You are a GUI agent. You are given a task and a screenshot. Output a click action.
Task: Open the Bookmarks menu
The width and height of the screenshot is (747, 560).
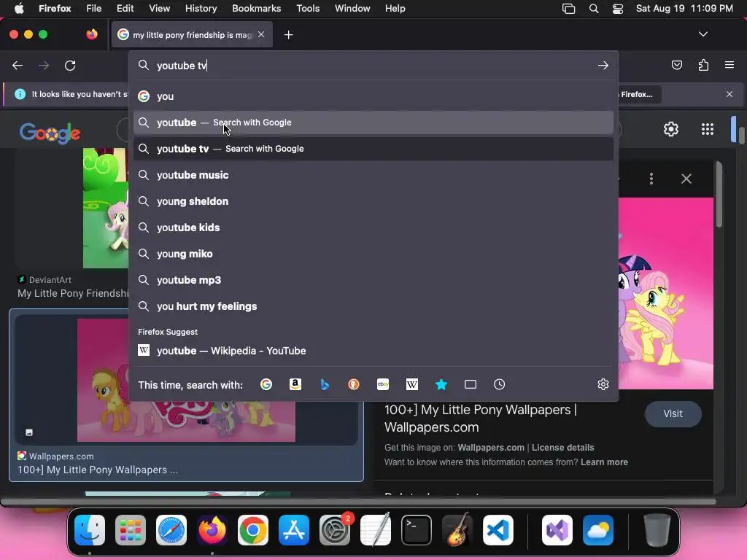[256, 9]
